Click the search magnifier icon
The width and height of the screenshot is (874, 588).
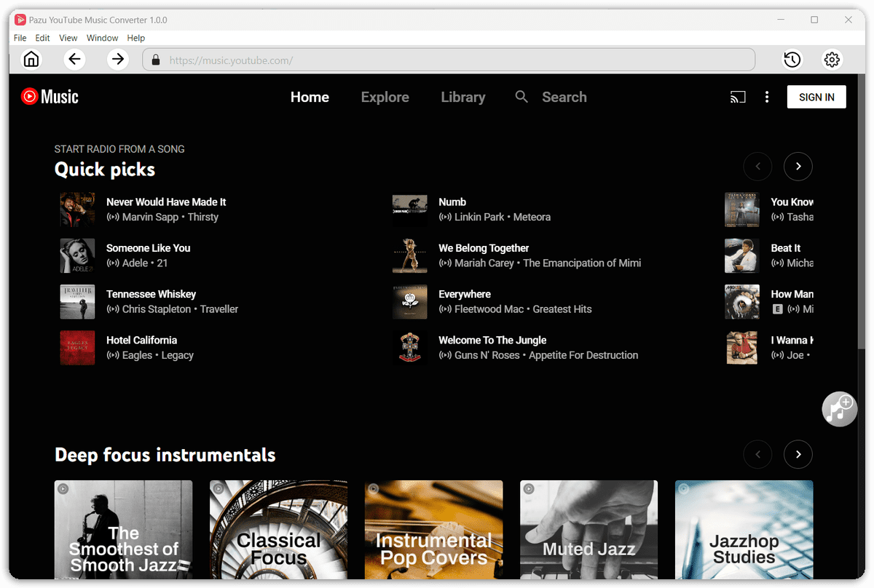tap(521, 97)
